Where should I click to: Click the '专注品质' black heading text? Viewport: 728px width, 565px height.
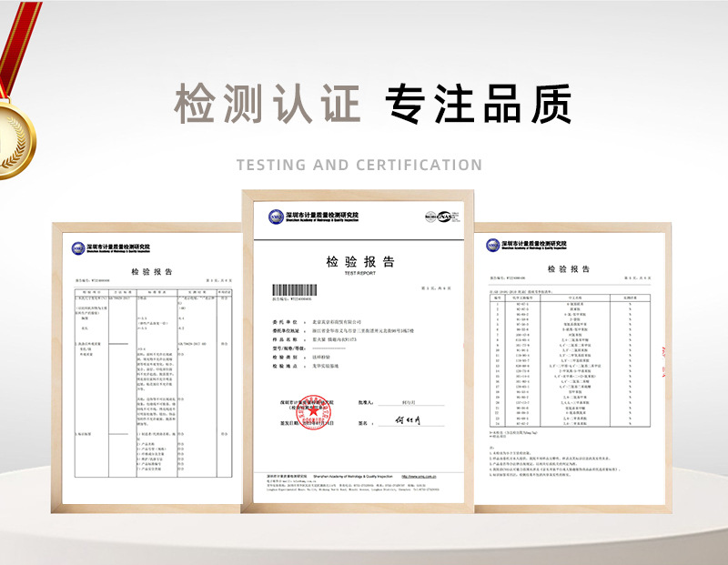(x=479, y=103)
